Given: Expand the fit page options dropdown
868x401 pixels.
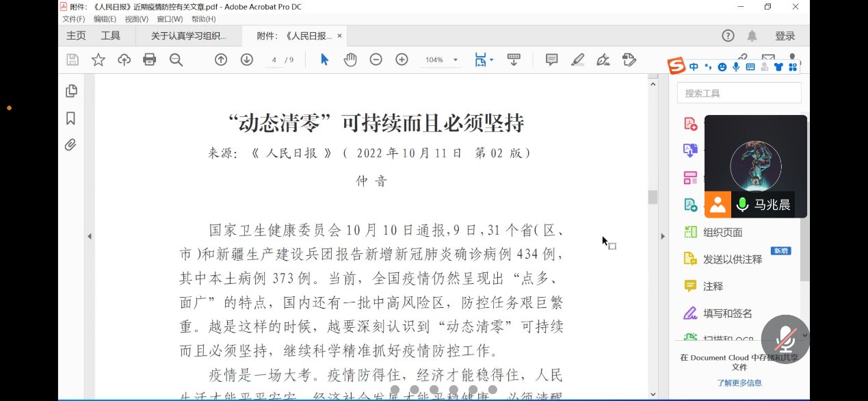Looking at the screenshot, I should click(491, 60).
